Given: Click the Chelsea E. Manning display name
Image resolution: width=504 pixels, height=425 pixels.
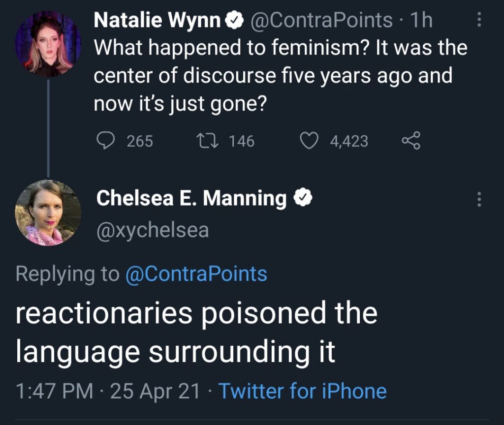Looking at the screenshot, I should pos(191,198).
